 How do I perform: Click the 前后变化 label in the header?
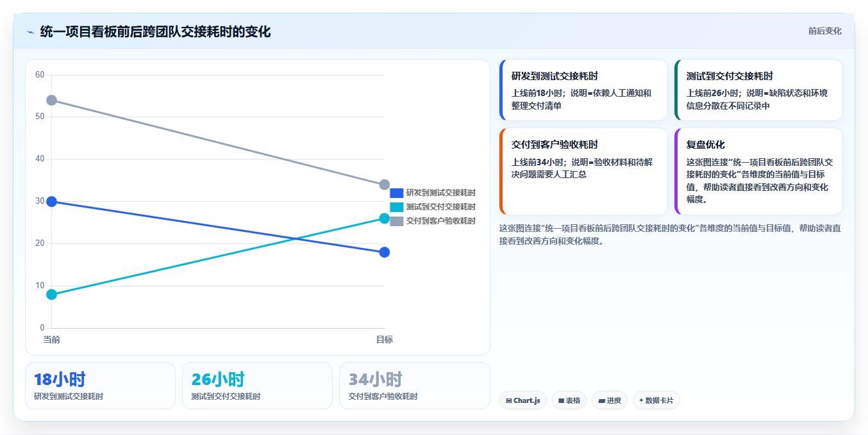824,31
